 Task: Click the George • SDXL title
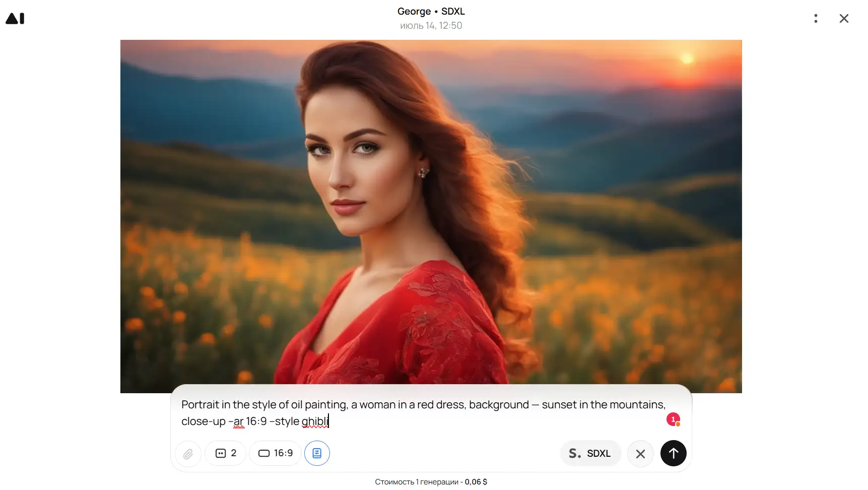431,11
